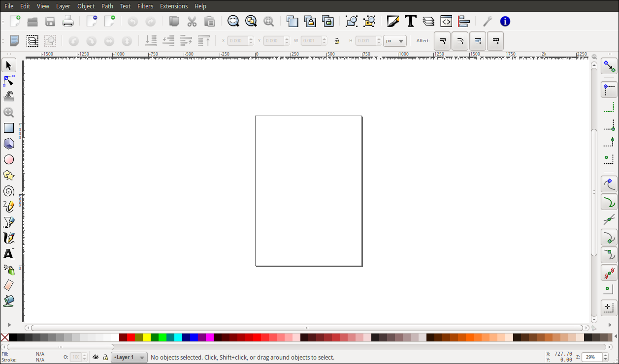Toggle snap bounding box option
The width and height of the screenshot is (619, 364).
(x=609, y=90)
